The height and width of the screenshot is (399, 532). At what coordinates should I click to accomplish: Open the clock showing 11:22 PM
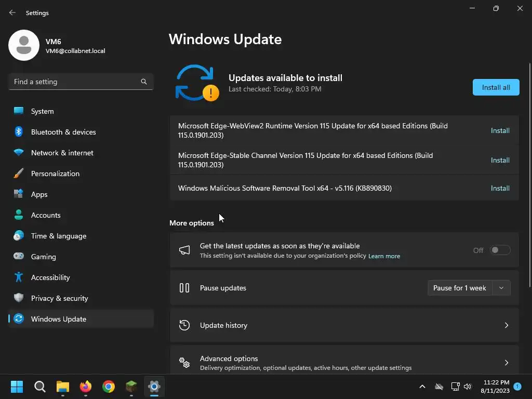click(495, 387)
